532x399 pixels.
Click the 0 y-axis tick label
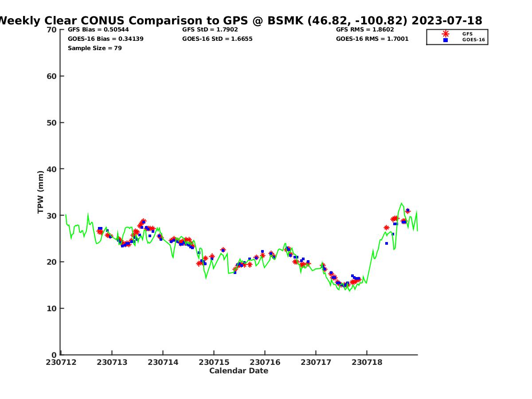pyautogui.click(x=55, y=355)
